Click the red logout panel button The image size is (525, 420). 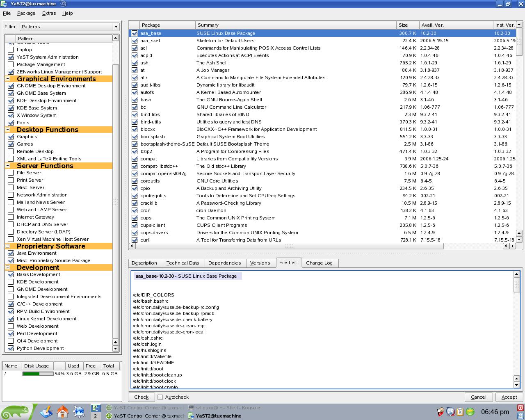tap(520, 408)
